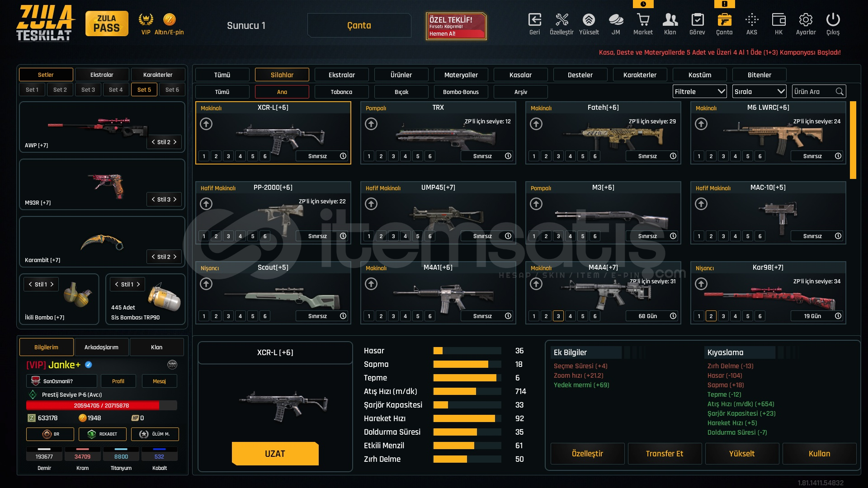
Task: Click the Transfer Et button
Action: [x=664, y=454]
